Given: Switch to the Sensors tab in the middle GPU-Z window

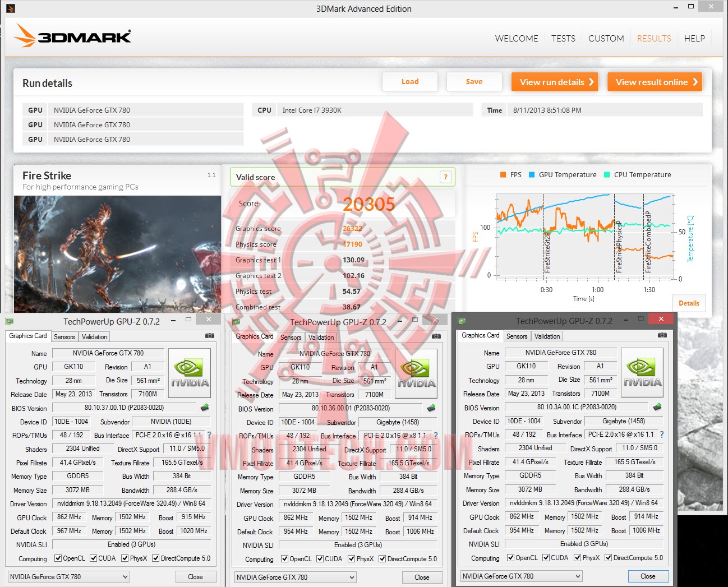Looking at the screenshot, I should pos(291,338).
